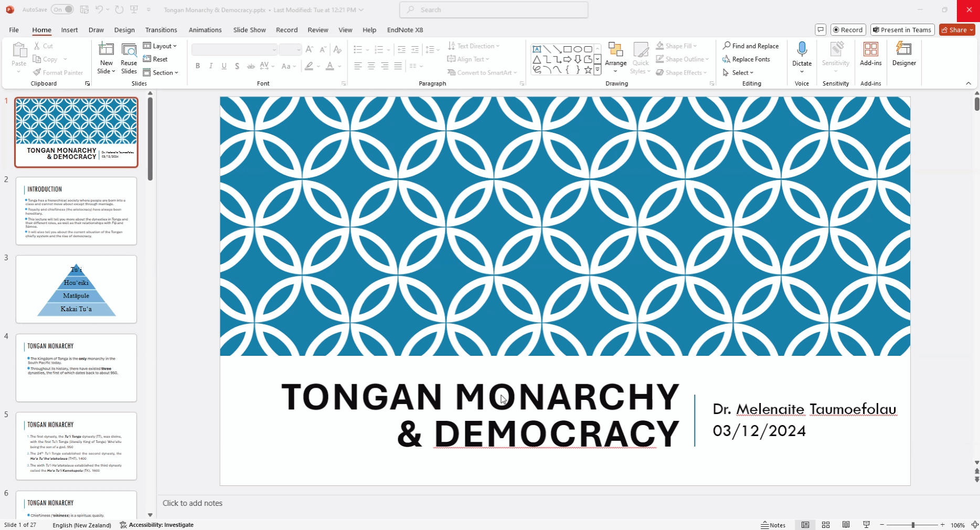Click the Dictate microphone icon
This screenshot has width=980, height=530.
pos(802,49)
